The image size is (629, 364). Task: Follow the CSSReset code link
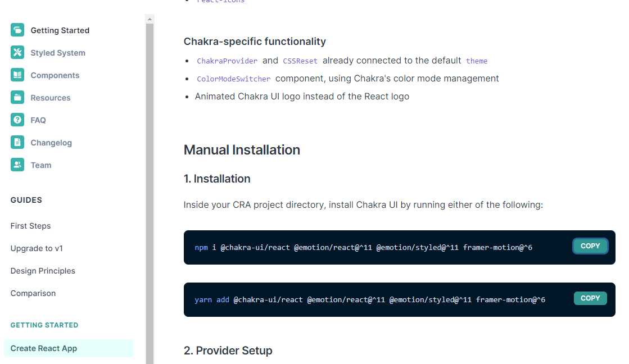pyautogui.click(x=300, y=61)
